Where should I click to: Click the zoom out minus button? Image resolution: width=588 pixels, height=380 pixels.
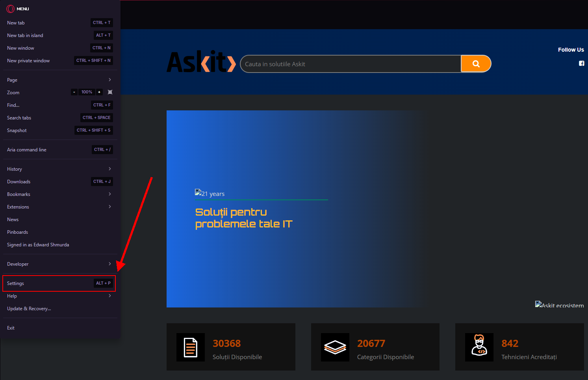tap(74, 92)
